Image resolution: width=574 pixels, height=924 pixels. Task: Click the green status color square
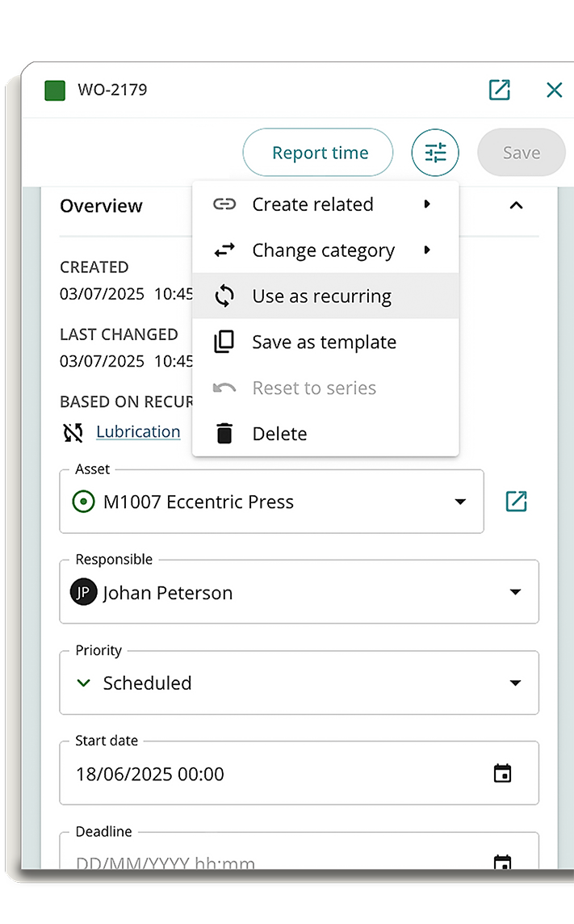(55, 90)
